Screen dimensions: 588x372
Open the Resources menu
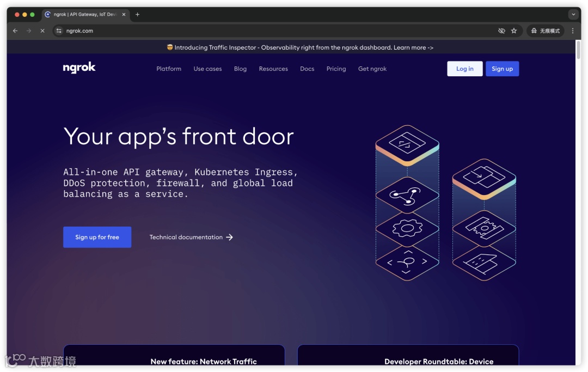(x=273, y=69)
